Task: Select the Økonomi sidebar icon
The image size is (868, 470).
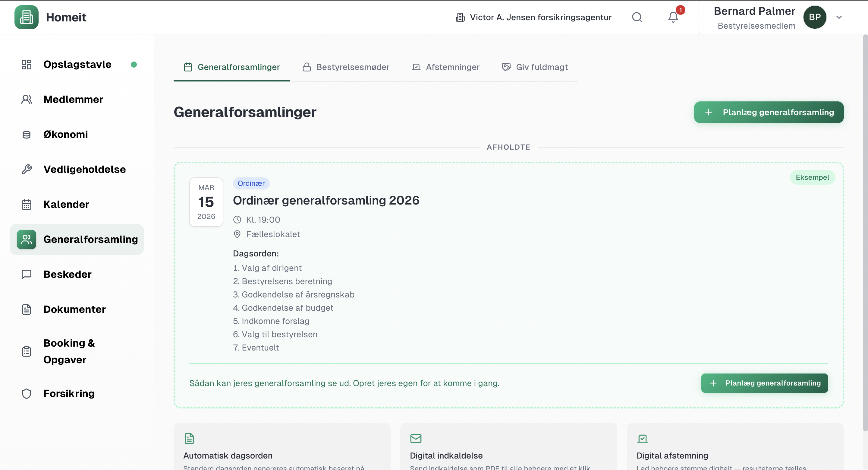Action: 26,134
